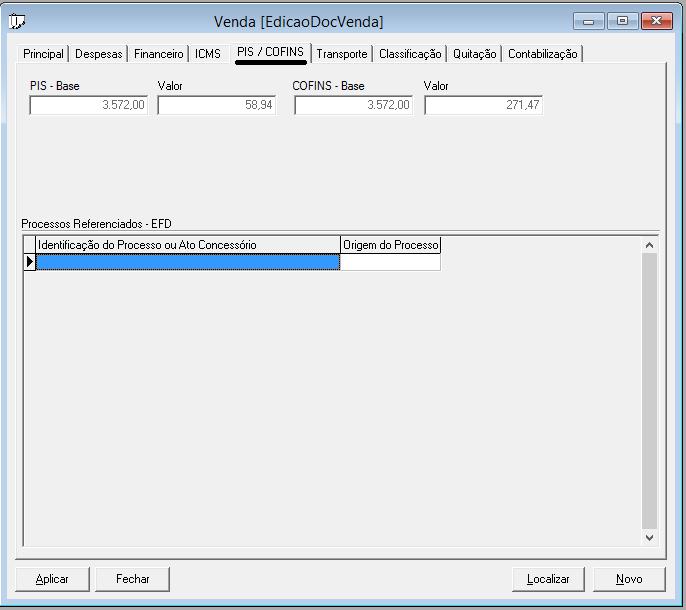The height and width of the screenshot is (610, 686).
Task: Click the Aplicar button
Action: tap(52, 579)
